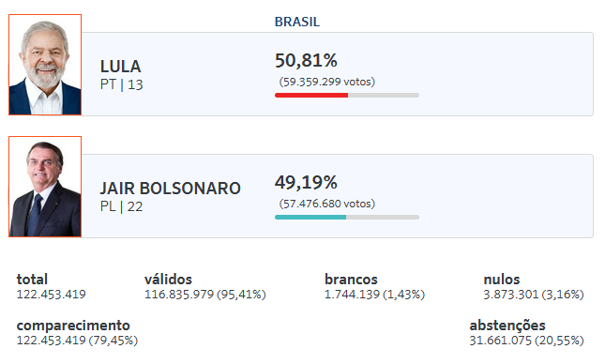Click the nulos votes statistic

(x=534, y=286)
